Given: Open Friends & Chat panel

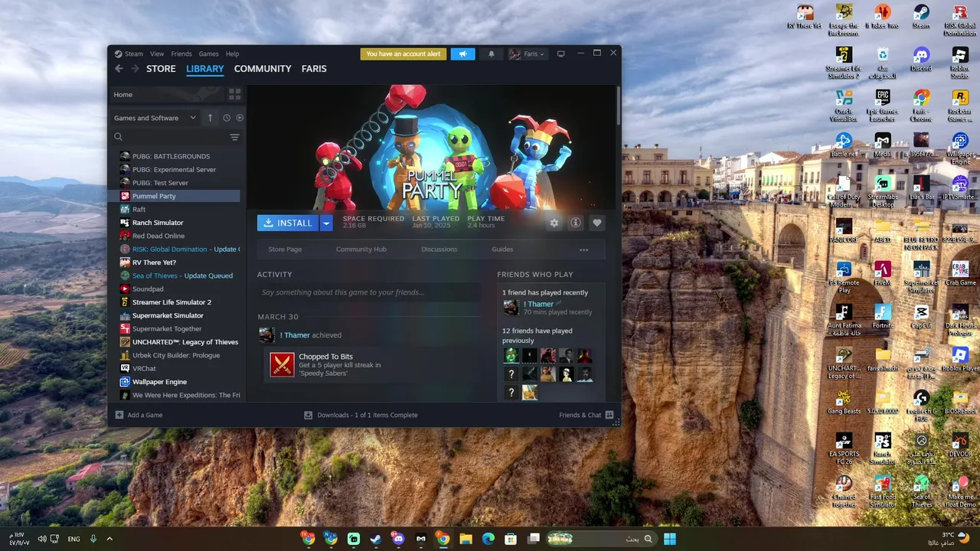Looking at the screenshot, I should pos(586,415).
